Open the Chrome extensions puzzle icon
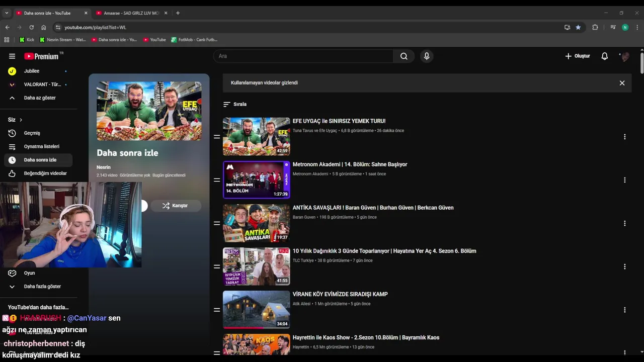This screenshot has width=644, height=362. [x=595, y=27]
